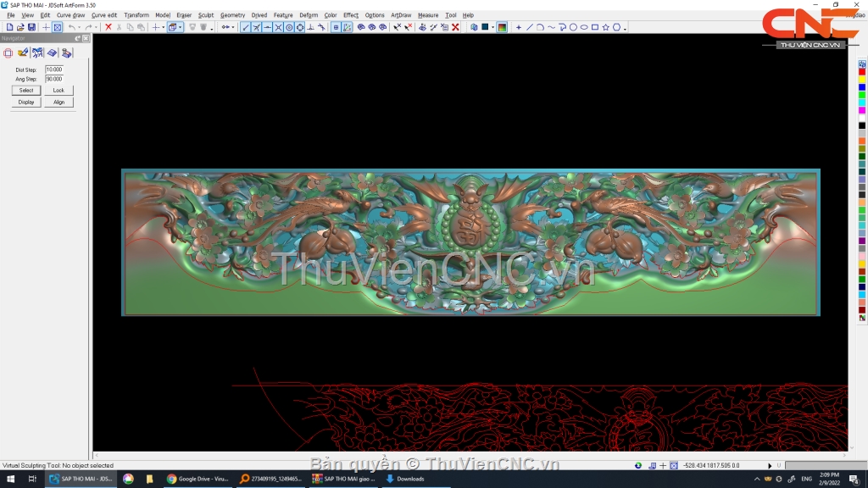
Task: Close the Navigator panel
Action: click(x=86, y=38)
